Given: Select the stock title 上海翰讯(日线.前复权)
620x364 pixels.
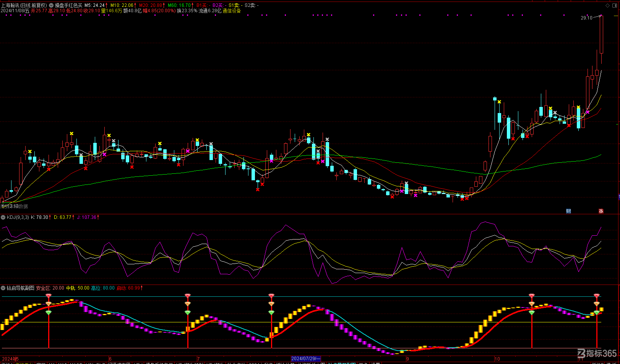Looking at the screenshot, I should [x=24, y=5].
